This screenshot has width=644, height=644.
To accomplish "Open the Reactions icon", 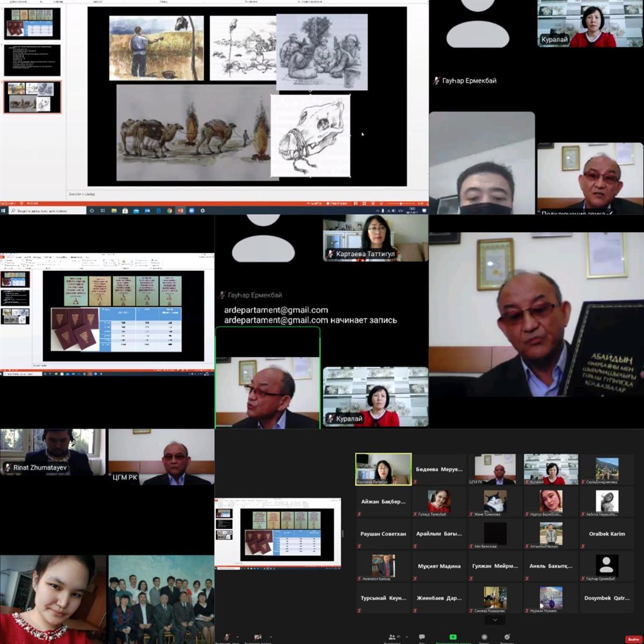I will tap(507, 637).
